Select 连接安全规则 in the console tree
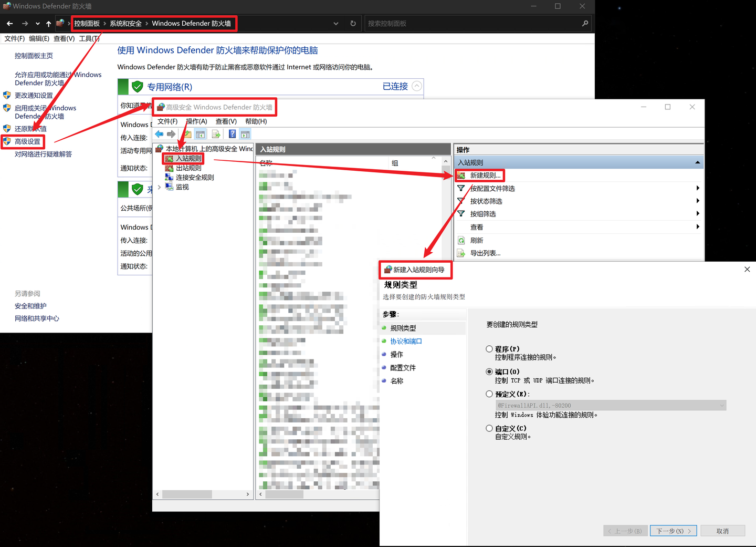Screen dimensions: 756x547 coord(195,178)
